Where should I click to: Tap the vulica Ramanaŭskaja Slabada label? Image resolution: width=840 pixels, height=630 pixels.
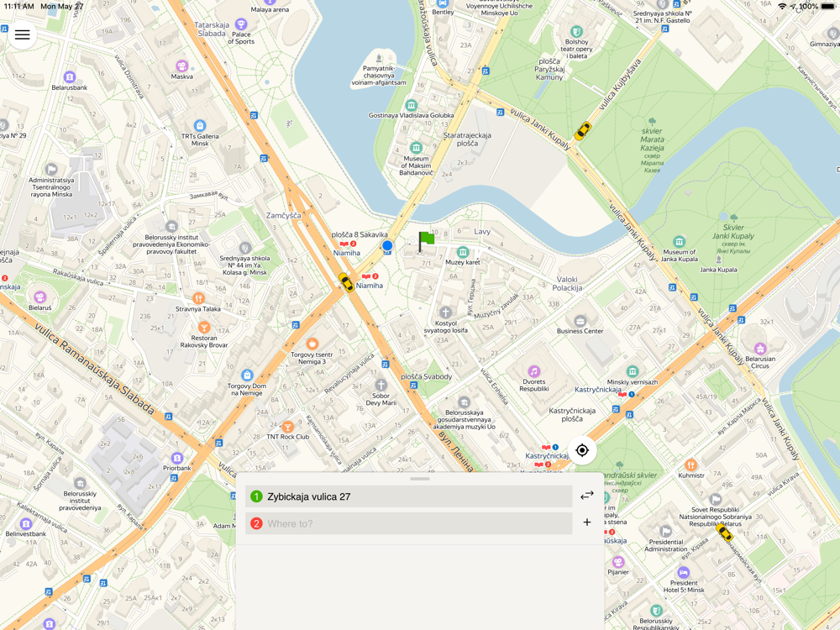[x=94, y=368]
